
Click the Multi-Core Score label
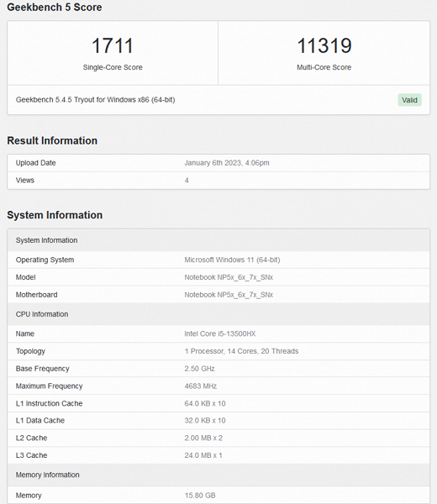(324, 67)
